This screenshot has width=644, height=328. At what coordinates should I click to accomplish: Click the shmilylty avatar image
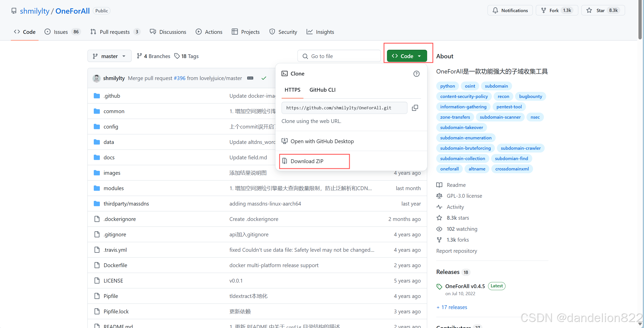tap(96, 78)
